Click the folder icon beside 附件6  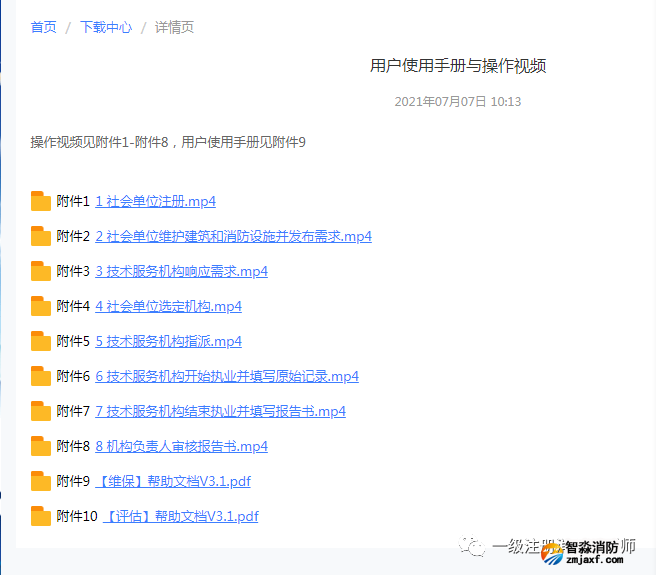pyautogui.click(x=41, y=376)
